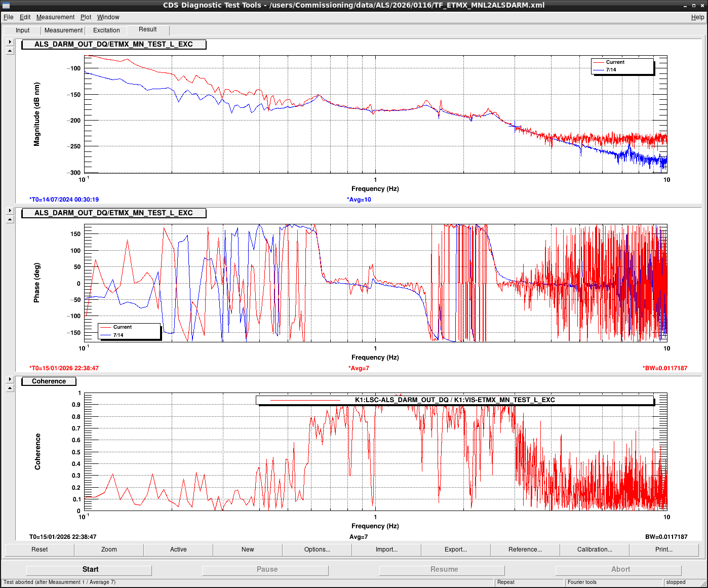708x588 pixels.
Task: Click the Coherence plot title box
Action: click(x=49, y=381)
